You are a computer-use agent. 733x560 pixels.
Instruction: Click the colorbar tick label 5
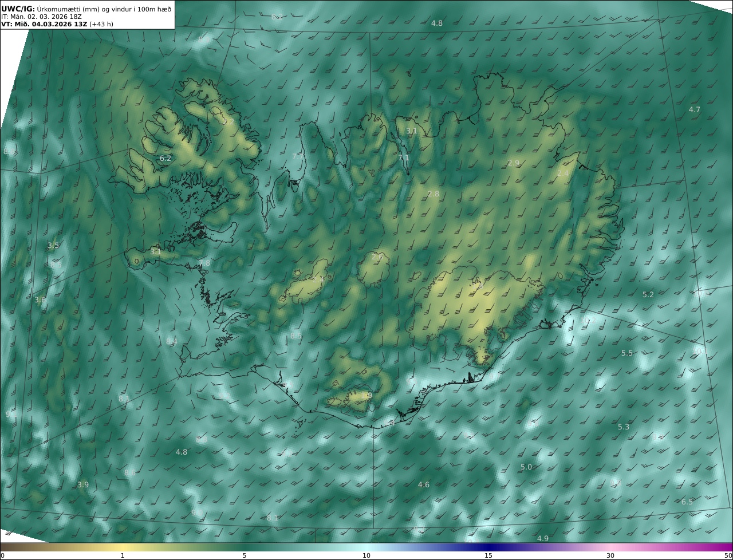point(245,555)
